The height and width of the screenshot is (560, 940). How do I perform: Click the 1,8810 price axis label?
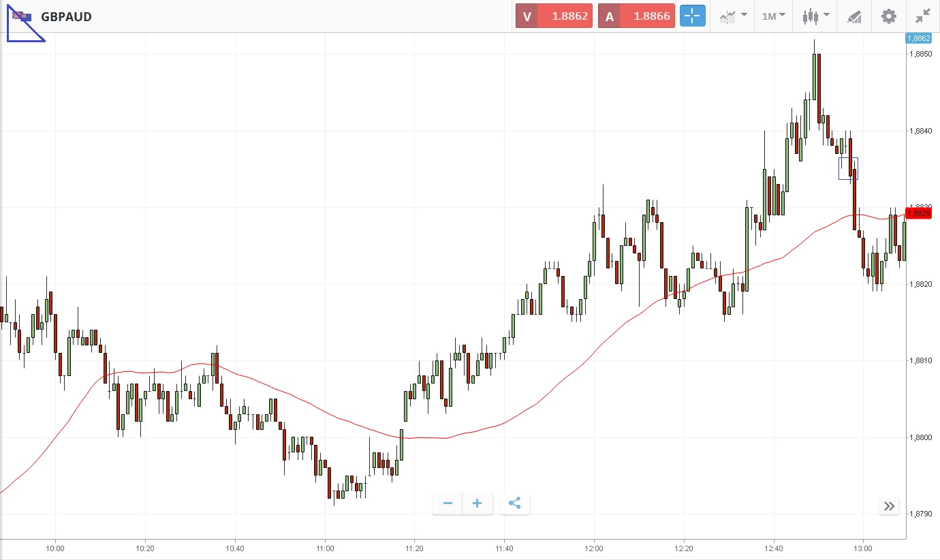click(x=920, y=360)
